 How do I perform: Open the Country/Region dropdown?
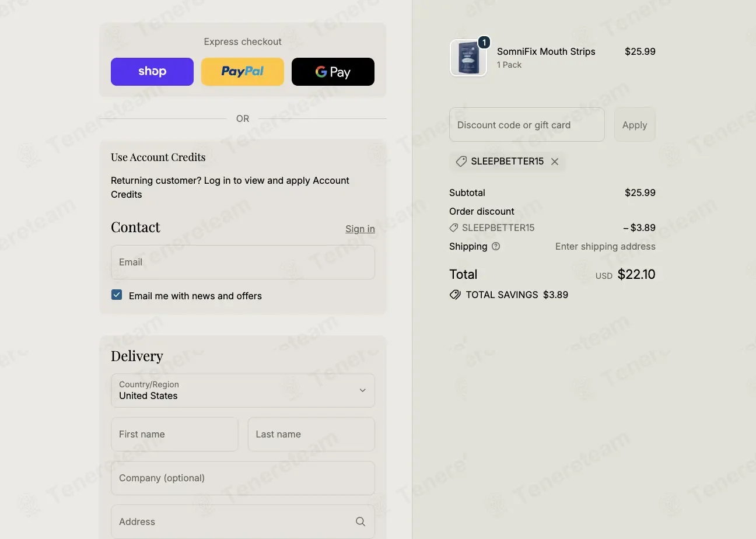tap(243, 390)
